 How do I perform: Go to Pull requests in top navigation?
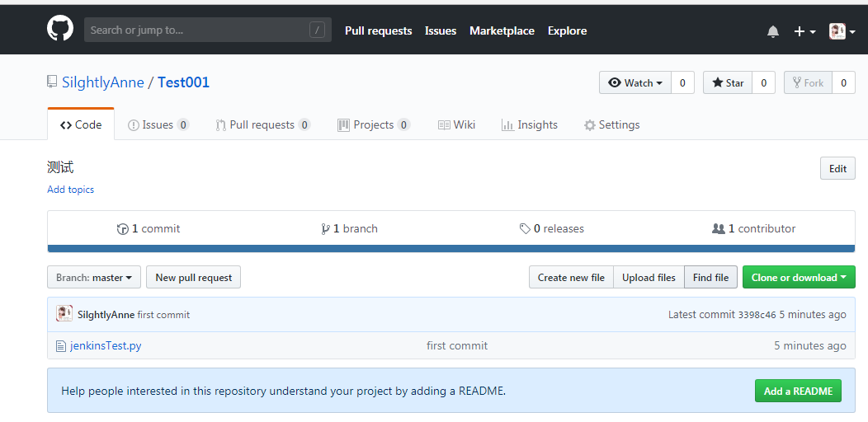[378, 31]
